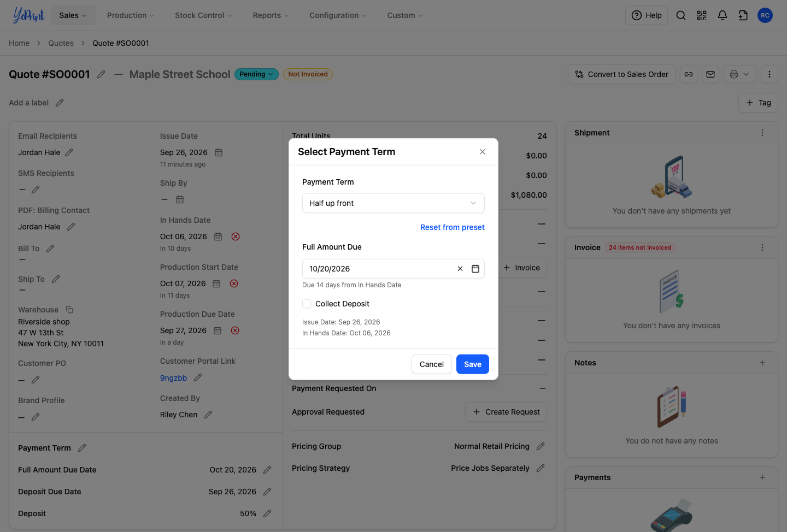Open the notifications bell
Viewport: 787px width, 532px height.
723,15
